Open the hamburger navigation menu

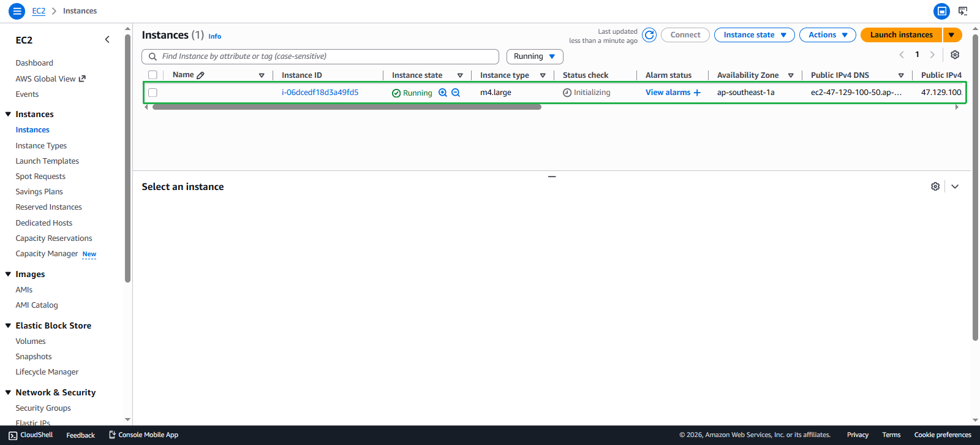pos(17,11)
